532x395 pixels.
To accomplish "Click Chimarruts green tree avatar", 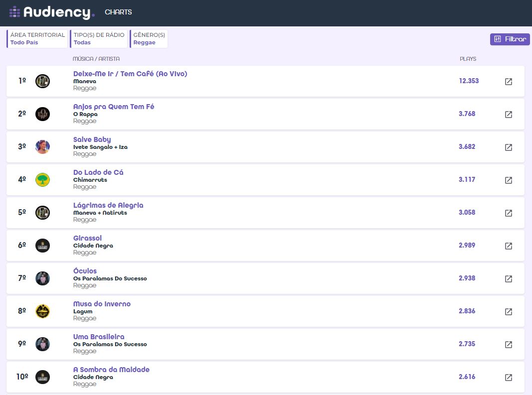I will [43, 180].
